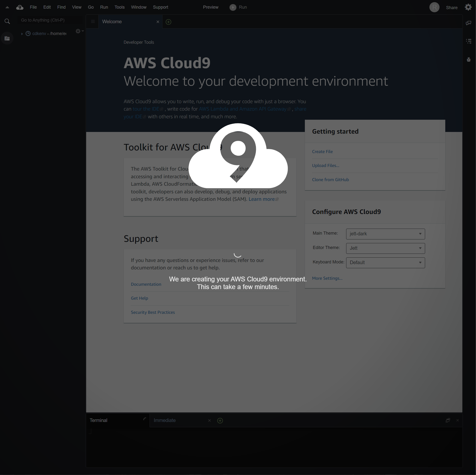The height and width of the screenshot is (475, 476).
Task: Open the Keyboard Mode dropdown
Action: tap(385, 262)
